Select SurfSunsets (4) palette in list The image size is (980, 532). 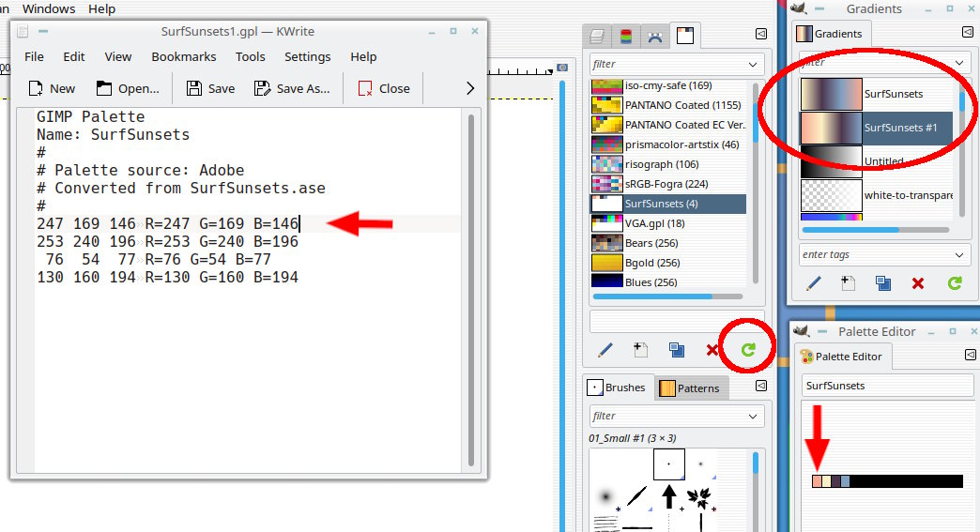[x=668, y=204]
